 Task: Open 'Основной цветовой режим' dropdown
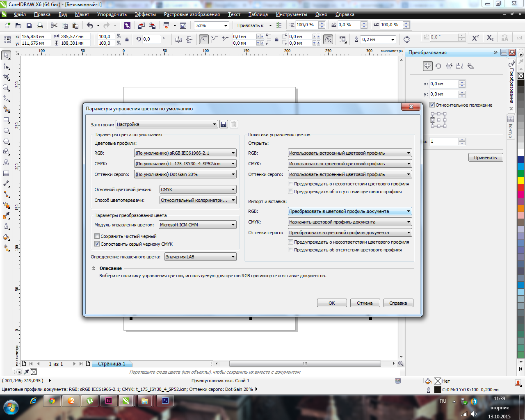pyautogui.click(x=198, y=189)
